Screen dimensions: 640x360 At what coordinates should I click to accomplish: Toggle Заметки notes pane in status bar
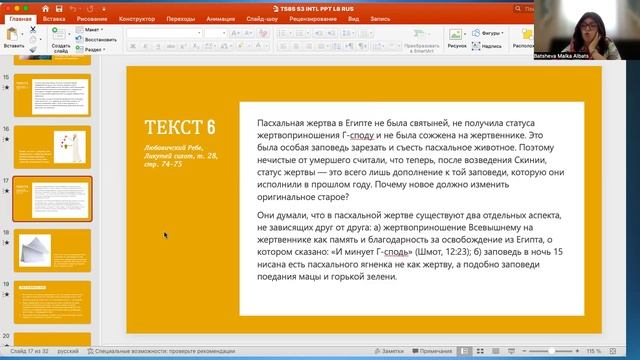tap(389, 351)
